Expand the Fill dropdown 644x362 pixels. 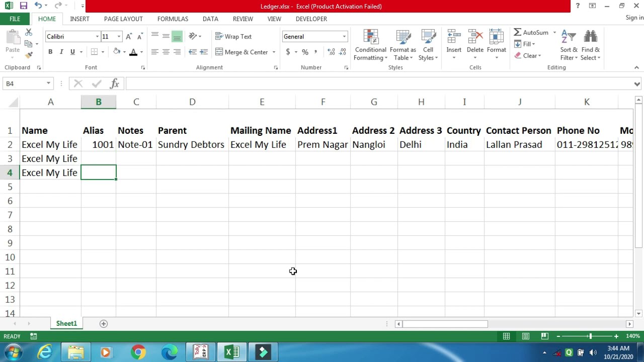533,44
